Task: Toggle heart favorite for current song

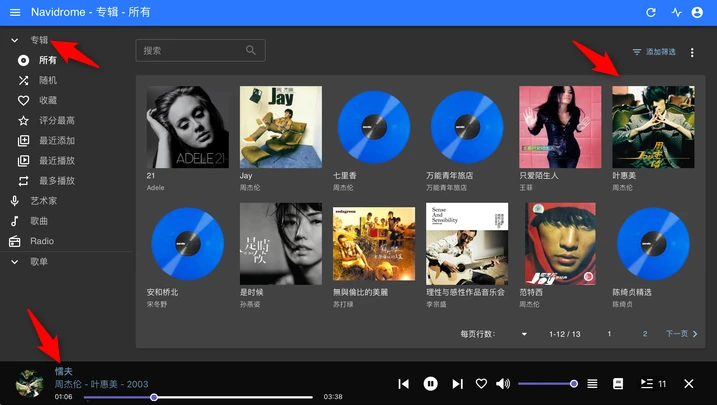Action: 481,384
